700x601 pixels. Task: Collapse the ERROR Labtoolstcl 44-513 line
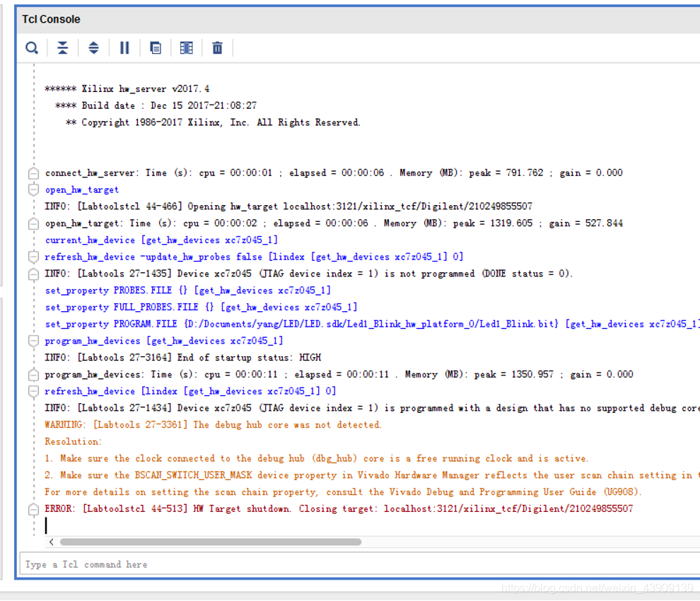[33, 510]
